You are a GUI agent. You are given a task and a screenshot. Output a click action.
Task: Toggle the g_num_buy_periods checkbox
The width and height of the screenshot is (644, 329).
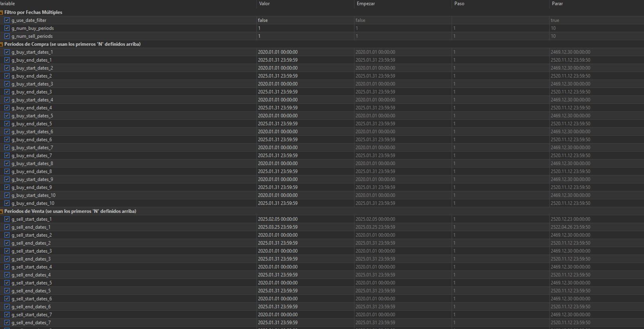tap(7, 28)
